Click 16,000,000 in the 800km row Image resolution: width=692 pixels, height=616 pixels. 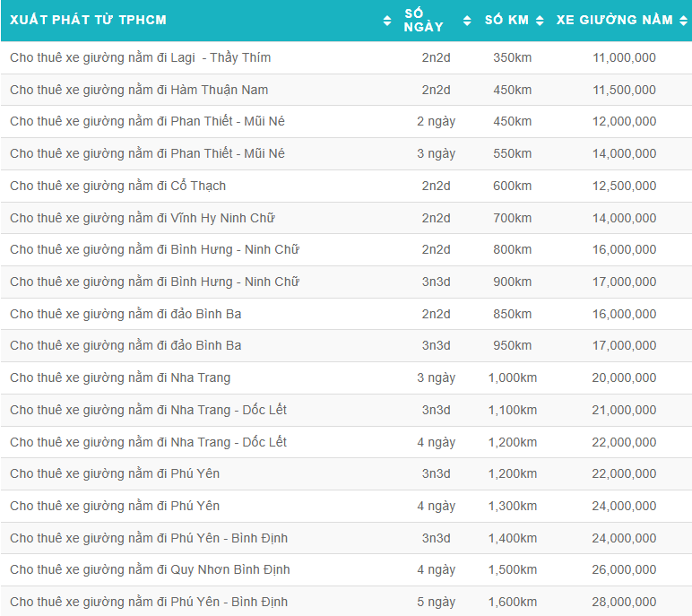pos(624,249)
